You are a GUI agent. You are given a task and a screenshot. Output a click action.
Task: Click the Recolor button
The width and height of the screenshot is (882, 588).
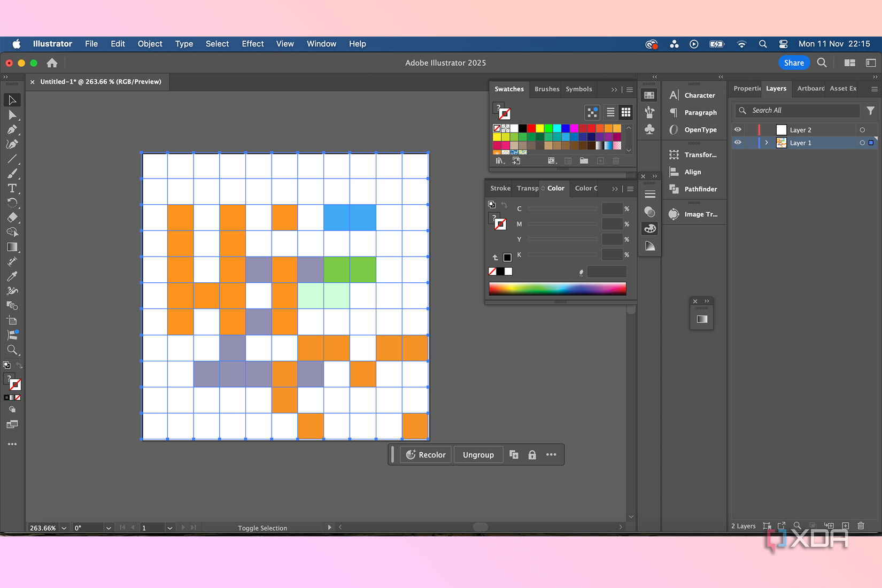pos(425,454)
